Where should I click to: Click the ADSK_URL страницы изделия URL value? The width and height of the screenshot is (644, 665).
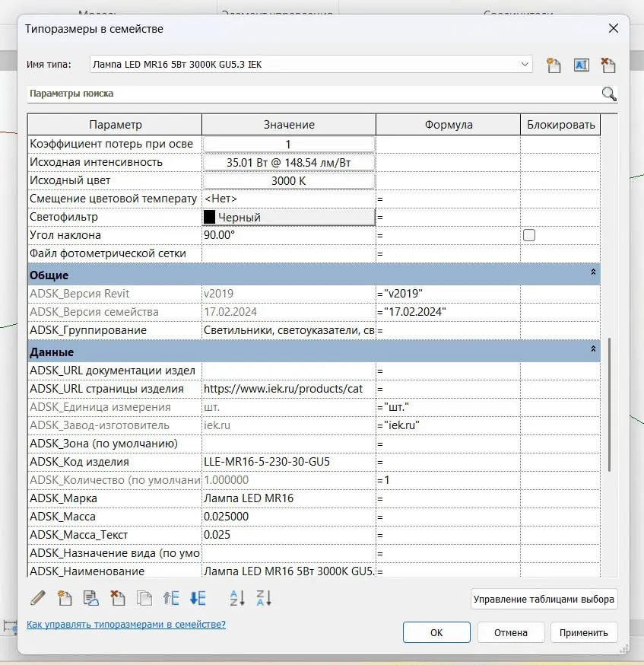288,389
